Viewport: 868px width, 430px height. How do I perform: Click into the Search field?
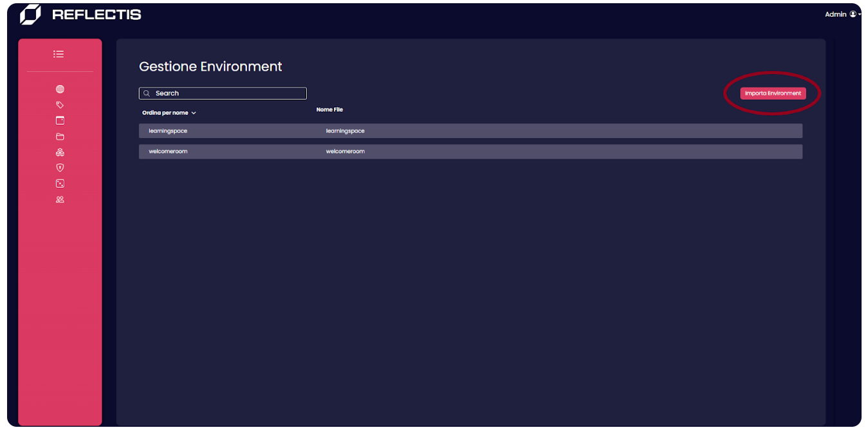pyautogui.click(x=228, y=93)
